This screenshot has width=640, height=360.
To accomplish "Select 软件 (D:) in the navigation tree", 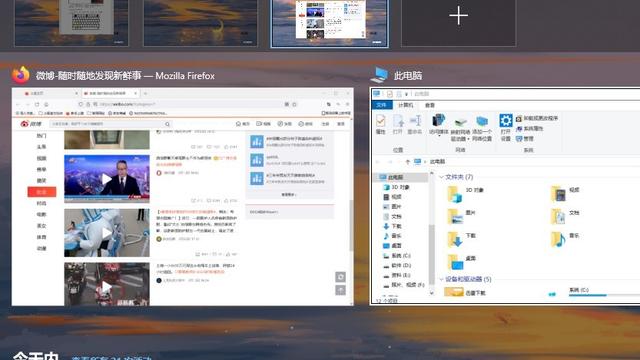I will point(398,265).
